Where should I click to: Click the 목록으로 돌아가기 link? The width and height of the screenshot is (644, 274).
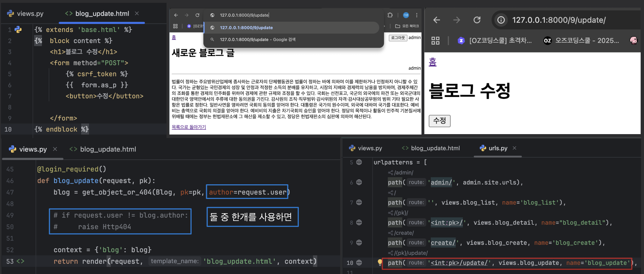pyautogui.click(x=189, y=127)
